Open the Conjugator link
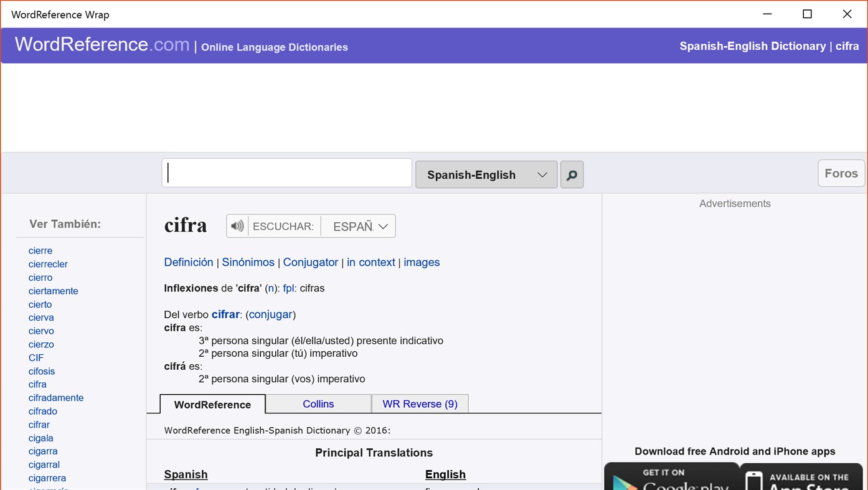 point(311,262)
